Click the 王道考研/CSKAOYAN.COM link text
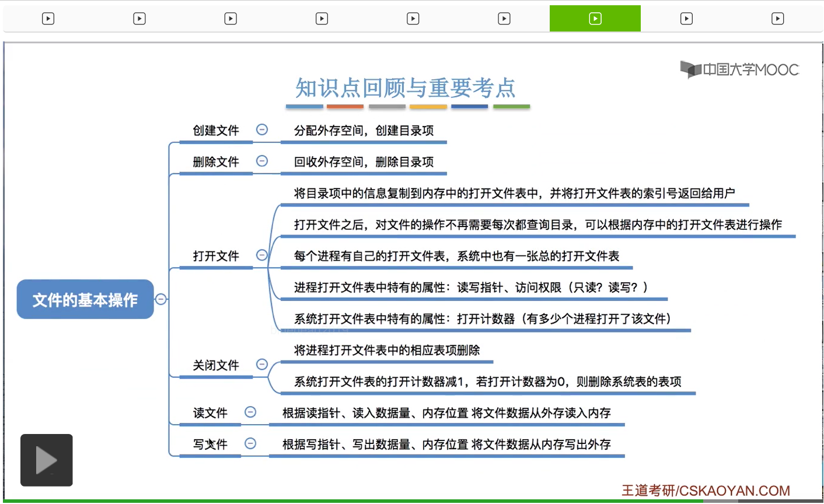 point(706,491)
